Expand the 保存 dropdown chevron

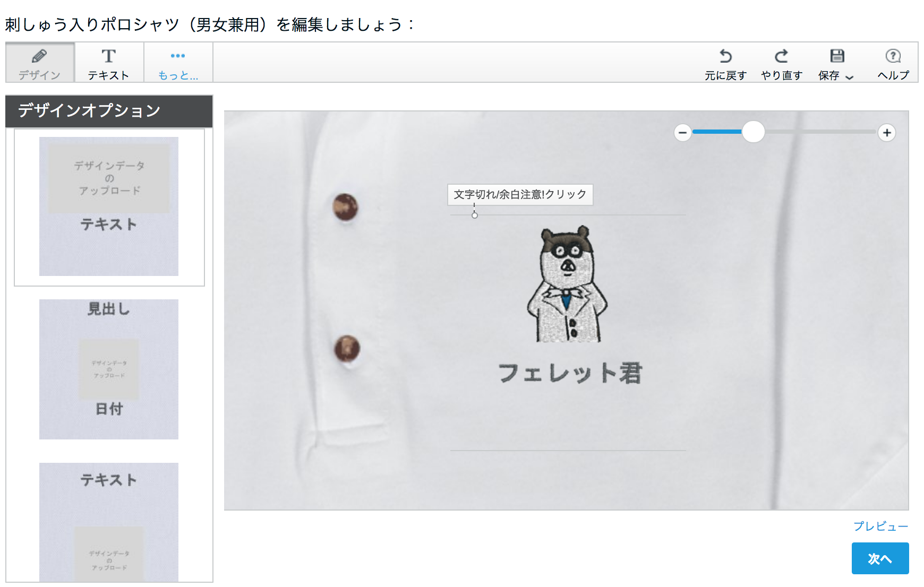click(850, 77)
